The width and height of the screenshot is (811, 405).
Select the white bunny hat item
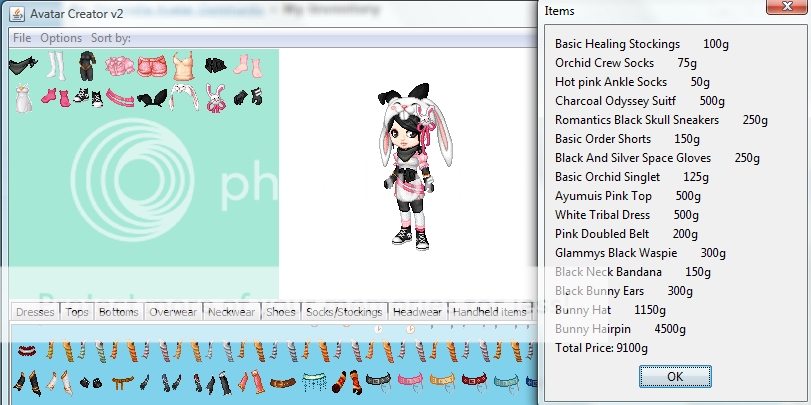184,97
